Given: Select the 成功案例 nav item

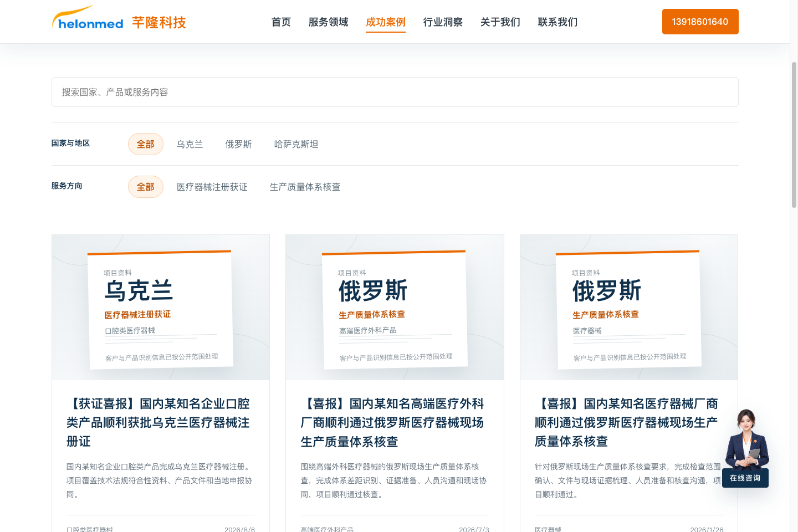Looking at the screenshot, I should pos(386,22).
